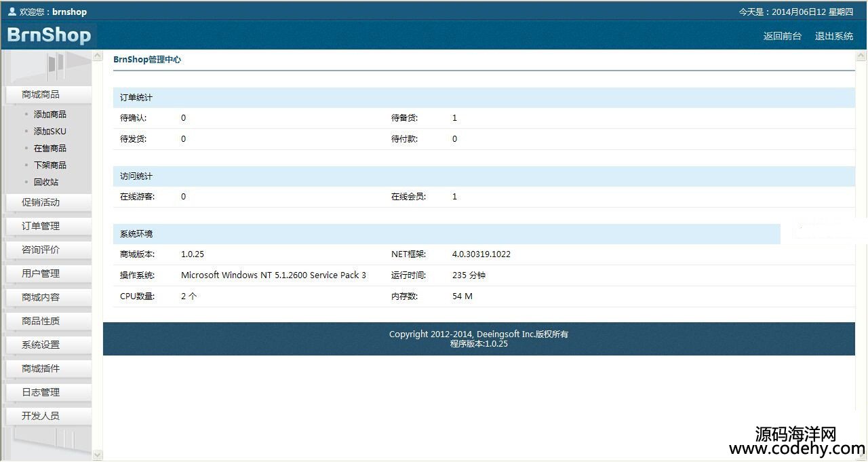This screenshot has width=868, height=462.
Task: Expand the 促销活动 menu section
Action: click(x=41, y=202)
